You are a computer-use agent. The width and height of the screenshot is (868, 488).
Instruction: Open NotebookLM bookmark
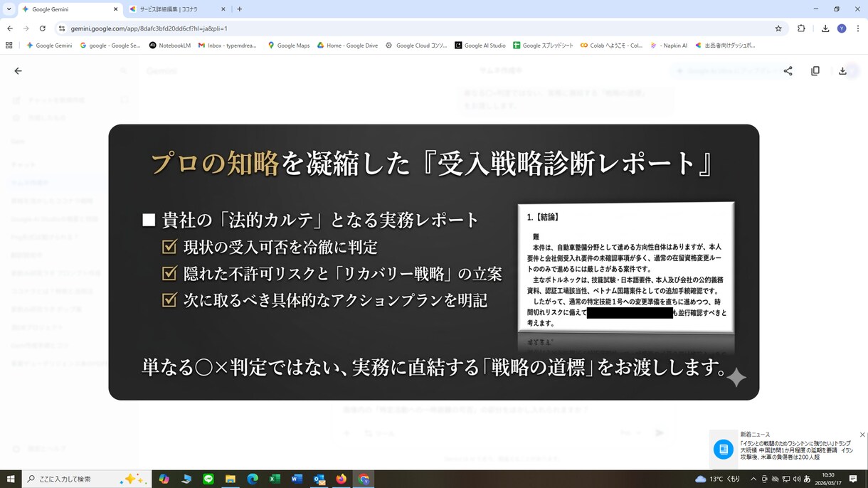click(170, 45)
